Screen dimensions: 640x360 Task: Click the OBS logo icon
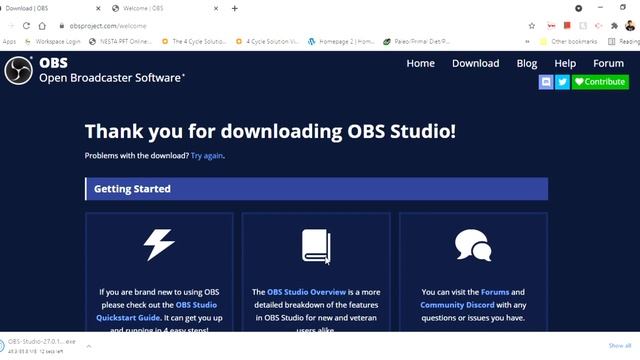(18, 71)
